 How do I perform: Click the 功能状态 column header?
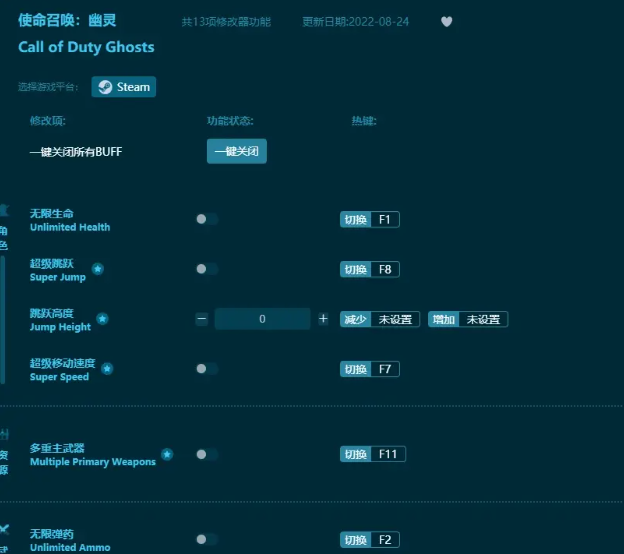(230, 121)
